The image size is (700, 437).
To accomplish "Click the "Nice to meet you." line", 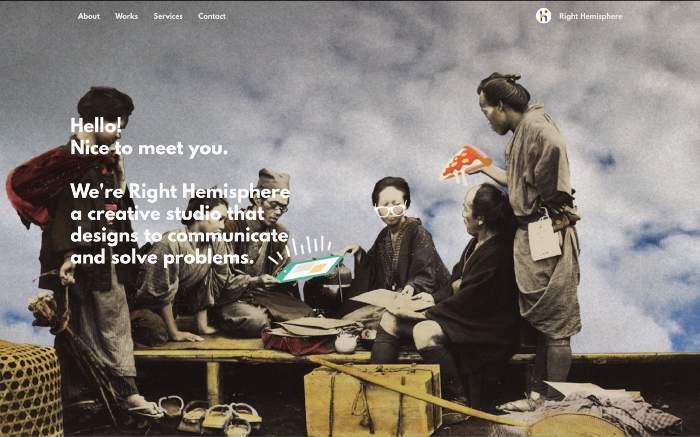I will tap(149, 148).
